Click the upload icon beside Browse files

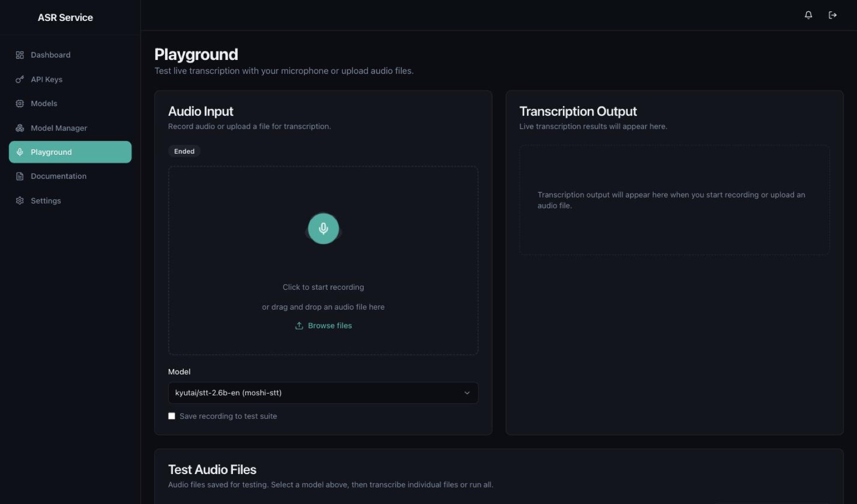[299, 326]
